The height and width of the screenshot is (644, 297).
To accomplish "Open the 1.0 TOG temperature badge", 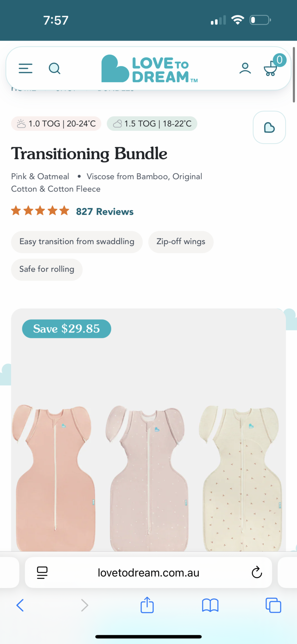I will (56, 123).
